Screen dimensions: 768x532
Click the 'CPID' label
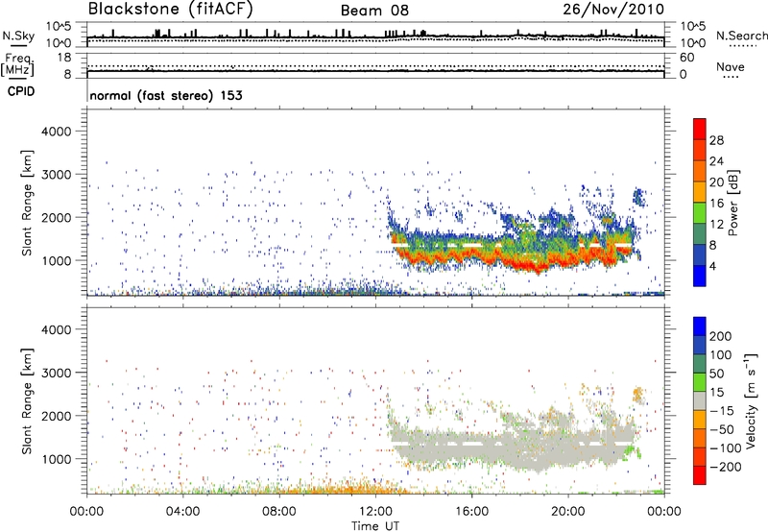point(21,91)
